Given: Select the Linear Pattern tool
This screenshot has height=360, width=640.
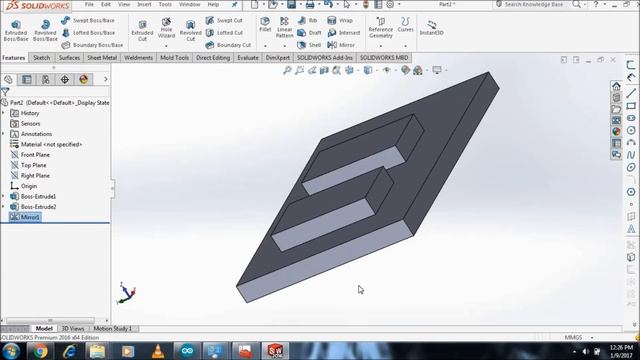Looking at the screenshot, I should (284, 27).
